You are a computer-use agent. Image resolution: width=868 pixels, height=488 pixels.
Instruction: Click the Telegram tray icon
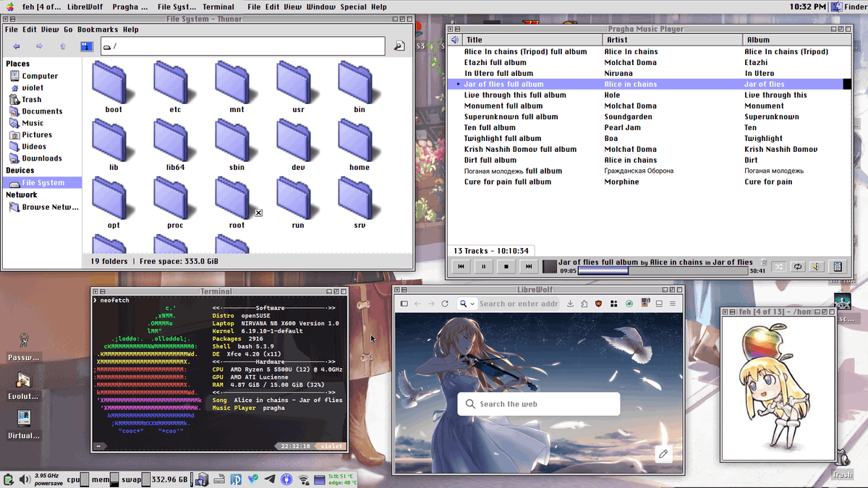[270, 479]
